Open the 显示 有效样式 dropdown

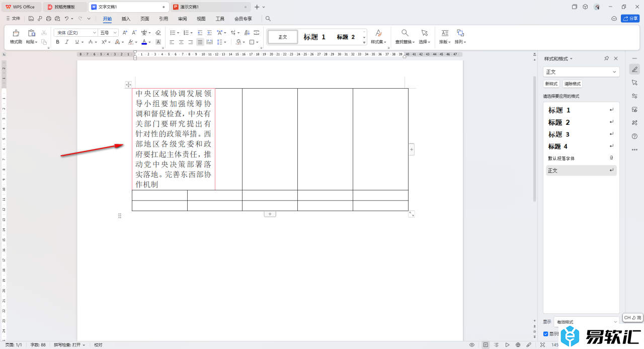click(586, 322)
